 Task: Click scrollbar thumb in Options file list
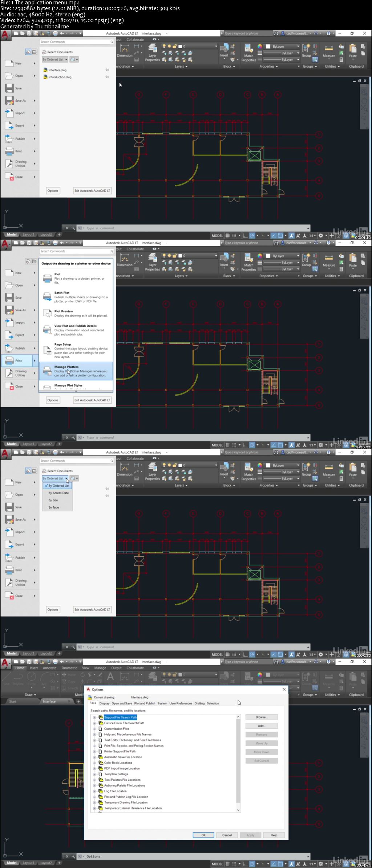pyautogui.click(x=238, y=761)
